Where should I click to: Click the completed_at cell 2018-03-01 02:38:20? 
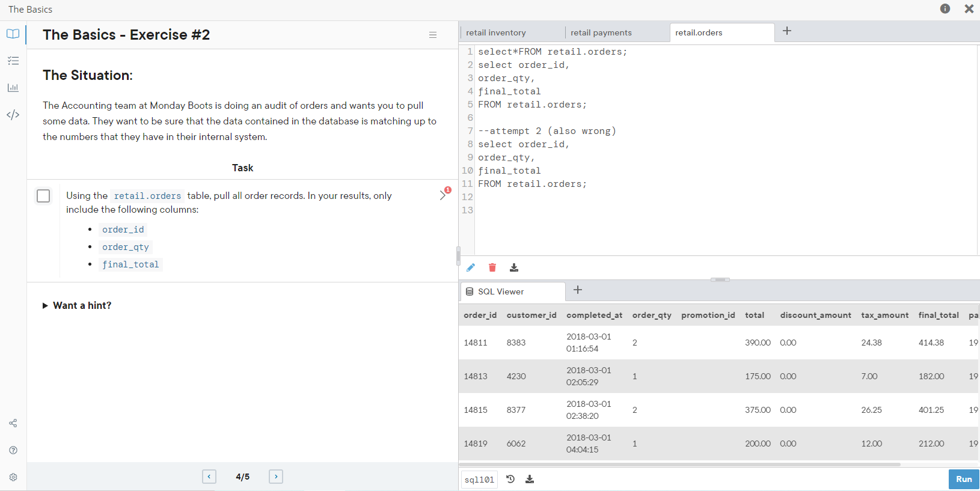click(589, 410)
